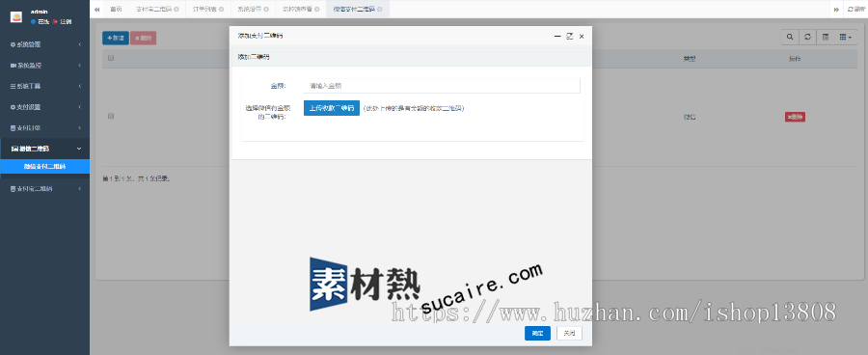The image size is (868, 355).
Task: Open the columns grid dropdown in toolbar
Action: tap(845, 37)
